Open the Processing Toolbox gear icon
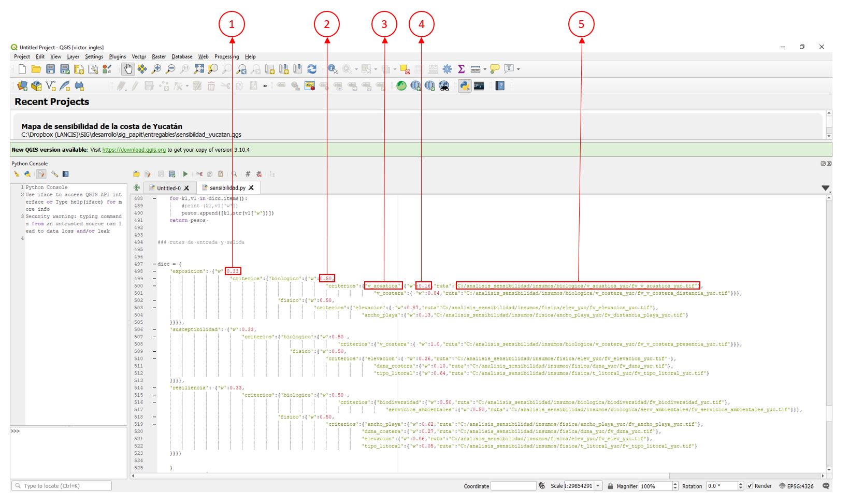 coord(447,69)
